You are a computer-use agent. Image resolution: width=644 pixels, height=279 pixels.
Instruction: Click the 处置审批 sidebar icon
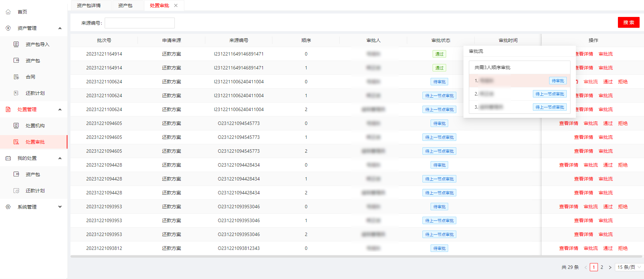point(16,142)
